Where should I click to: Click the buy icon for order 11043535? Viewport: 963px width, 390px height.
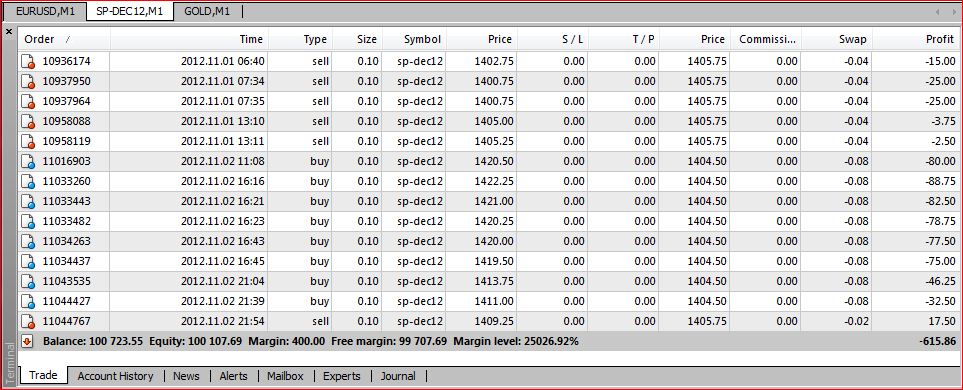point(28,281)
